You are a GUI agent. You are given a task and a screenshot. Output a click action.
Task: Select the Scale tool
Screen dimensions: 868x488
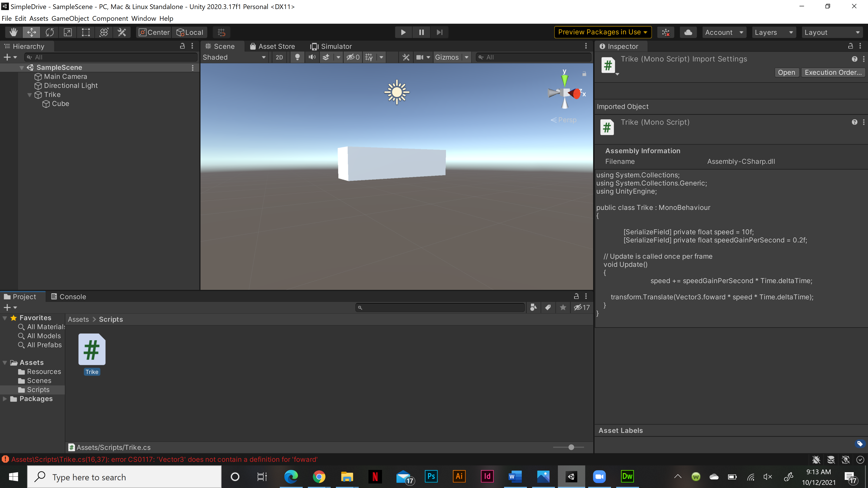pyautogui.click(x=68, y=32)
